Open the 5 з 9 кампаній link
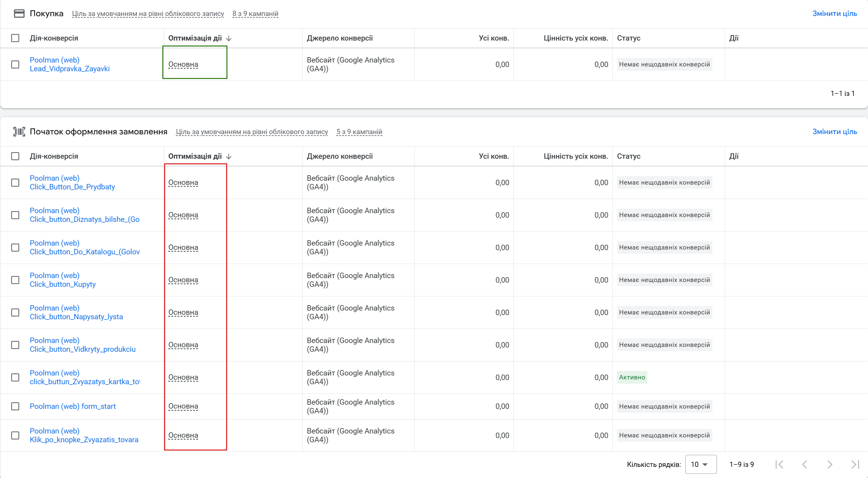868x478 pixels. click(359, 132)
